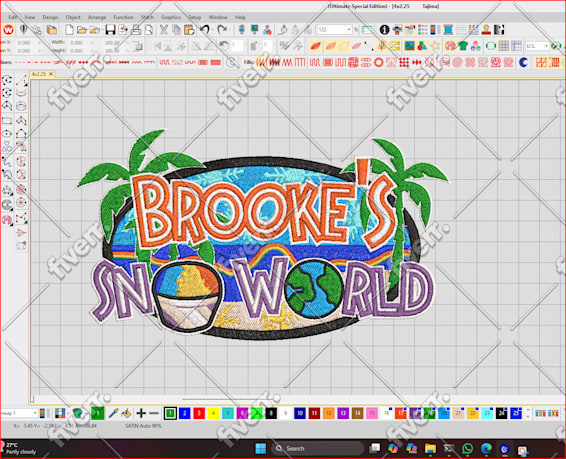Open the Help menu
Screen dimensions: 566x459
coord(240,17)
